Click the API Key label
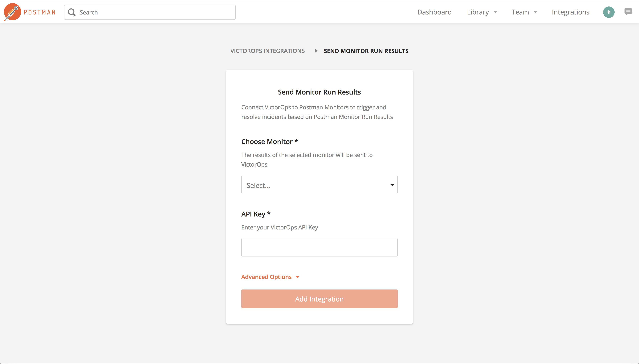639x364 pixels. click(256, 214)
